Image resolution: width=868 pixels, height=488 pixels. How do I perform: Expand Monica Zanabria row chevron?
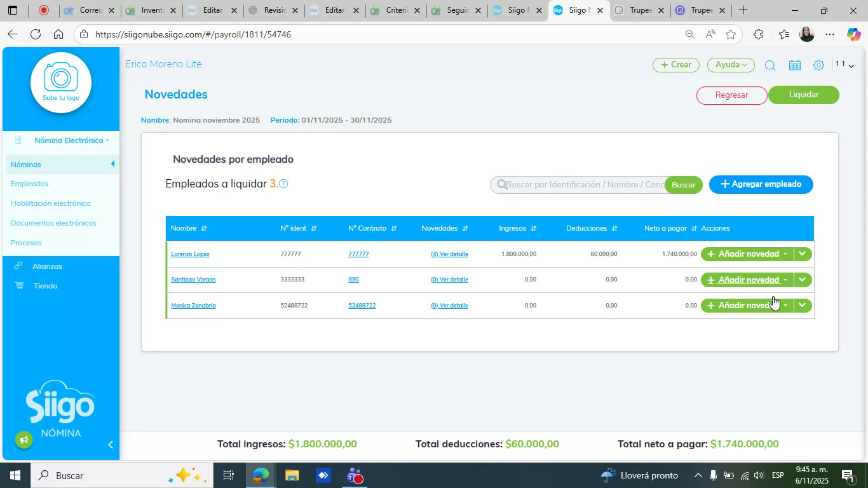[803, 306]
